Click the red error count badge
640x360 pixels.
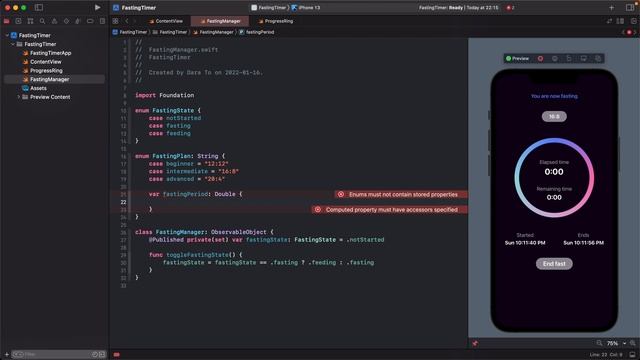pos(510,7)
